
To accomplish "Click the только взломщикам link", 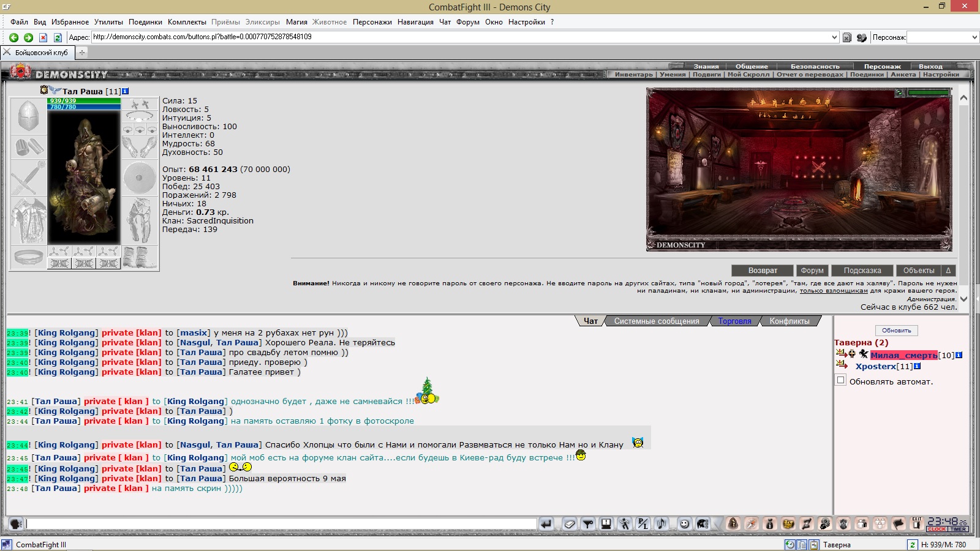I will [834, 291].
